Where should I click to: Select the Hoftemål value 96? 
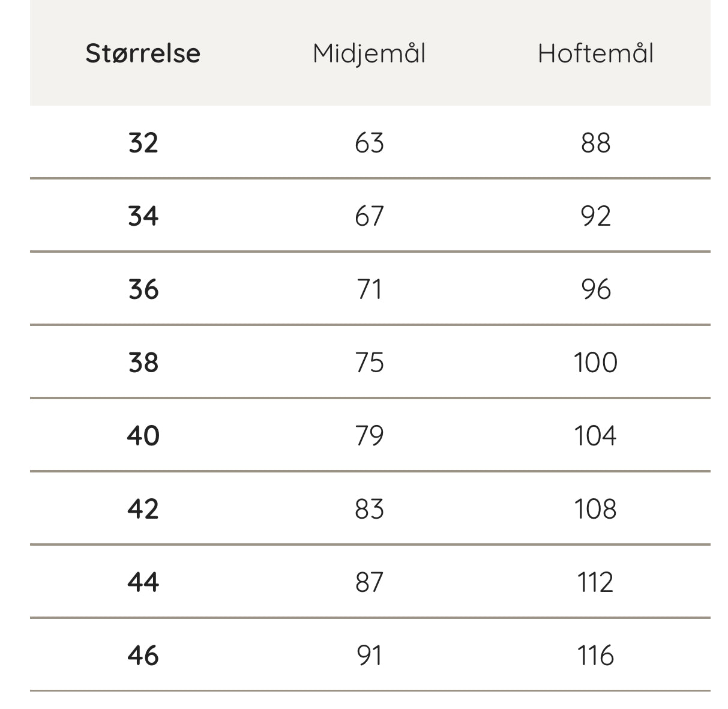[x=595, y=289]
